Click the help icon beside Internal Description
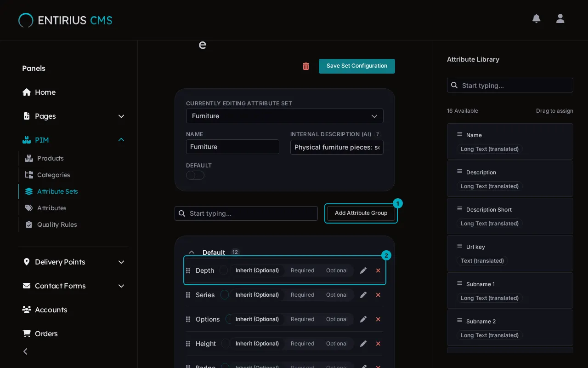 click(378, 134)
